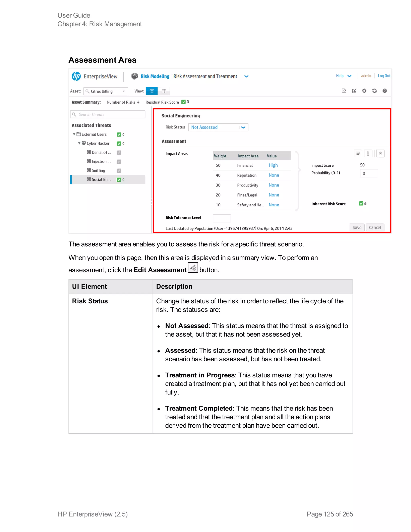Click gray status box beside Denial of
The height and width of the screenshot is (532, 411).
[x=119, y=153]
